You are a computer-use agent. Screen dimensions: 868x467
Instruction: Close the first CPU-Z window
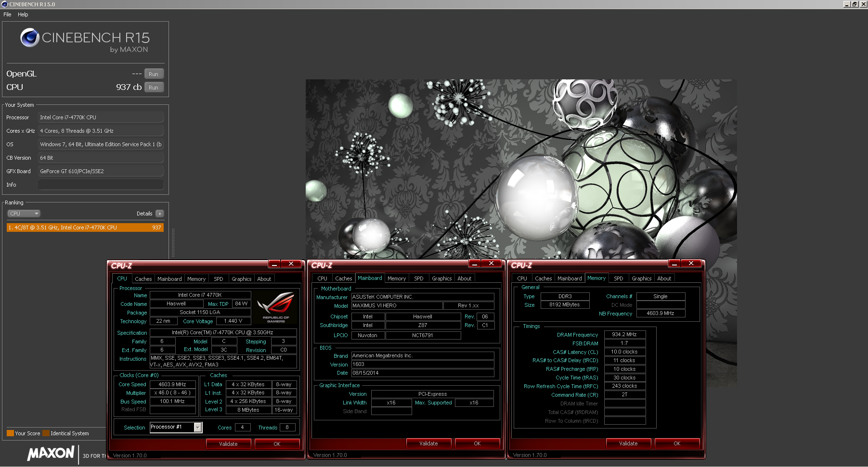[x=291, y=264]
